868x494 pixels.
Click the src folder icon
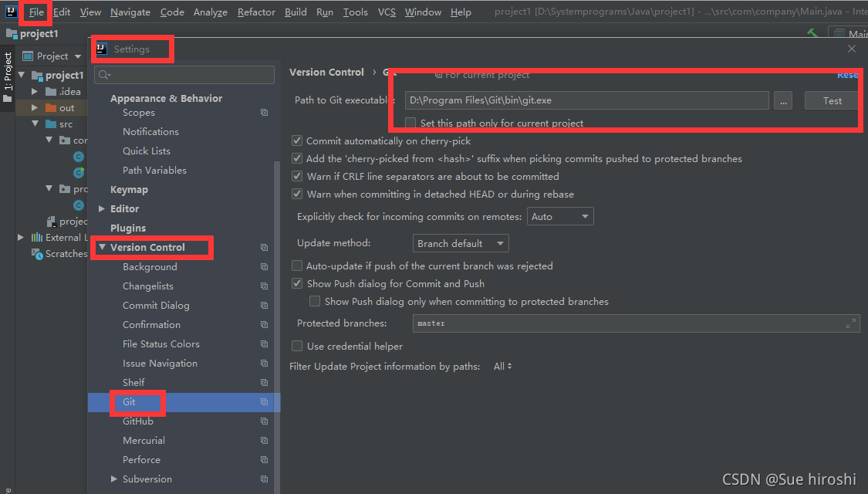(x=51, y=124)
